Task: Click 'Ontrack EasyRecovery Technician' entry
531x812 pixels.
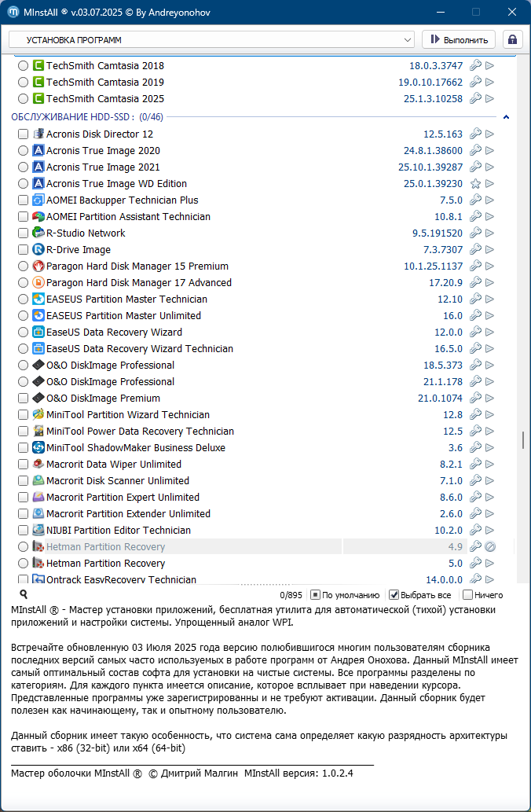Action: (121, 579)
